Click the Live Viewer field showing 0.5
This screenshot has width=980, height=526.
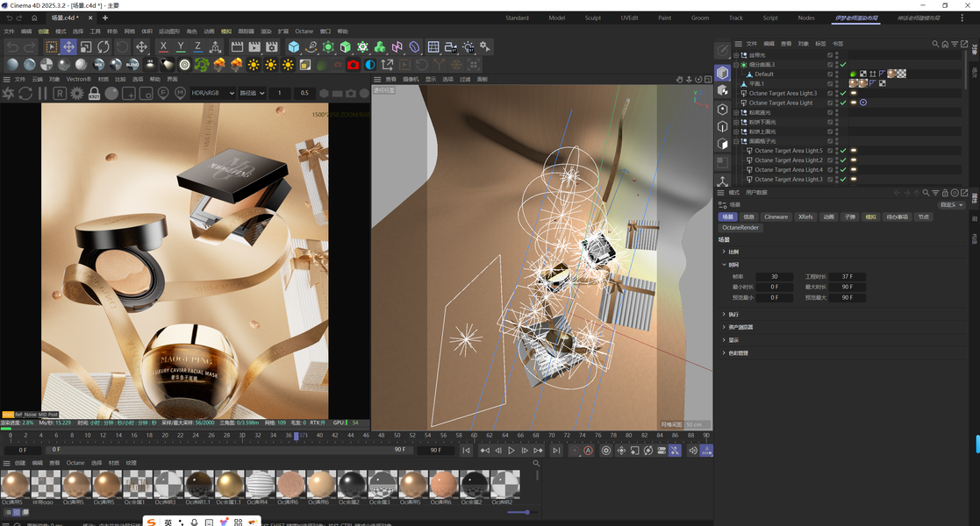tap(304, 93)
